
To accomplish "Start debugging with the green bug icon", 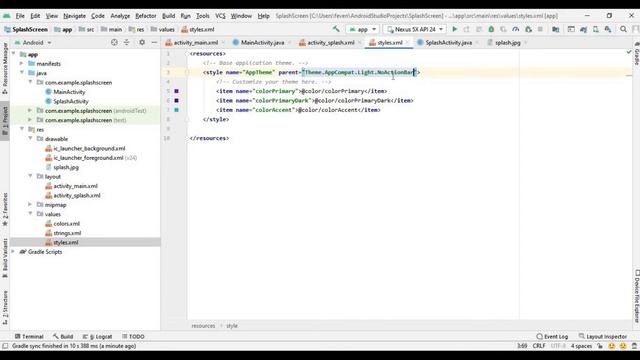I will click(491, 29).
